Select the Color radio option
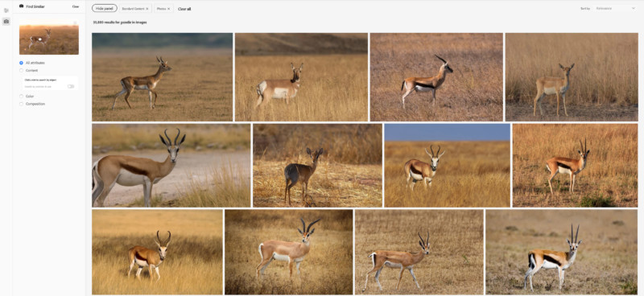 22,96
